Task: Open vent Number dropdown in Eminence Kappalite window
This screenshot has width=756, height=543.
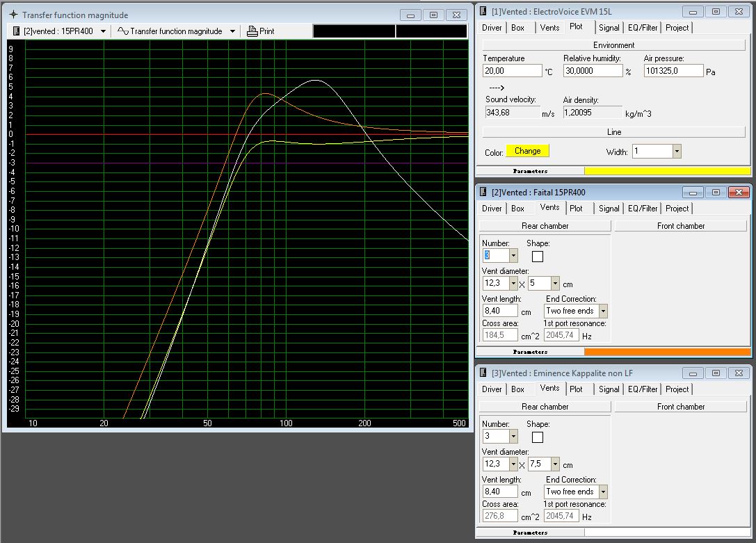Action: point(513,436)
